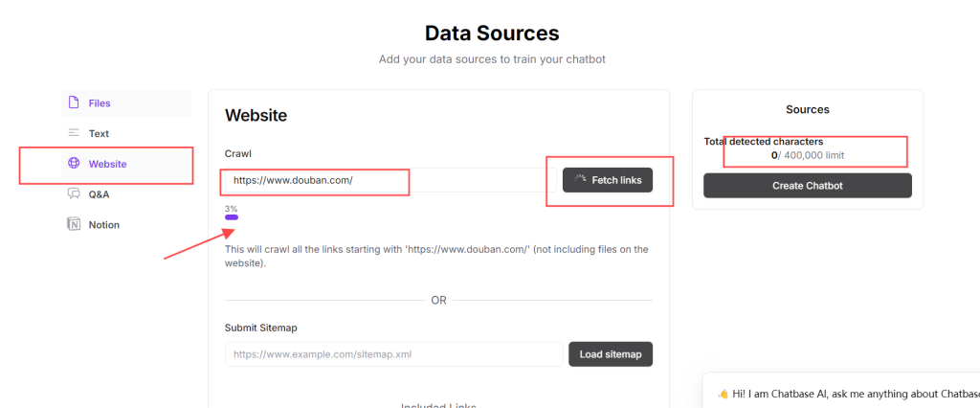Click the 3% progress label
980x408 pixels.
coord(231,208)
